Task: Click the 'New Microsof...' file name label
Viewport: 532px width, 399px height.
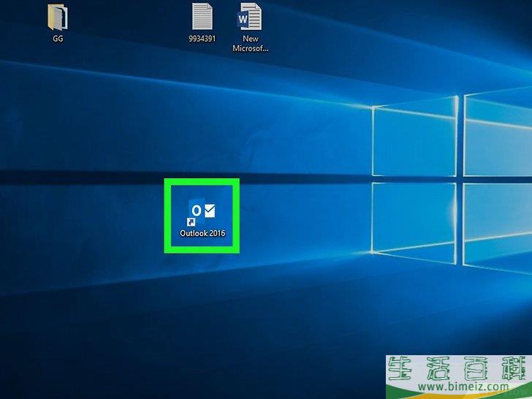Action: click(251, 43)
